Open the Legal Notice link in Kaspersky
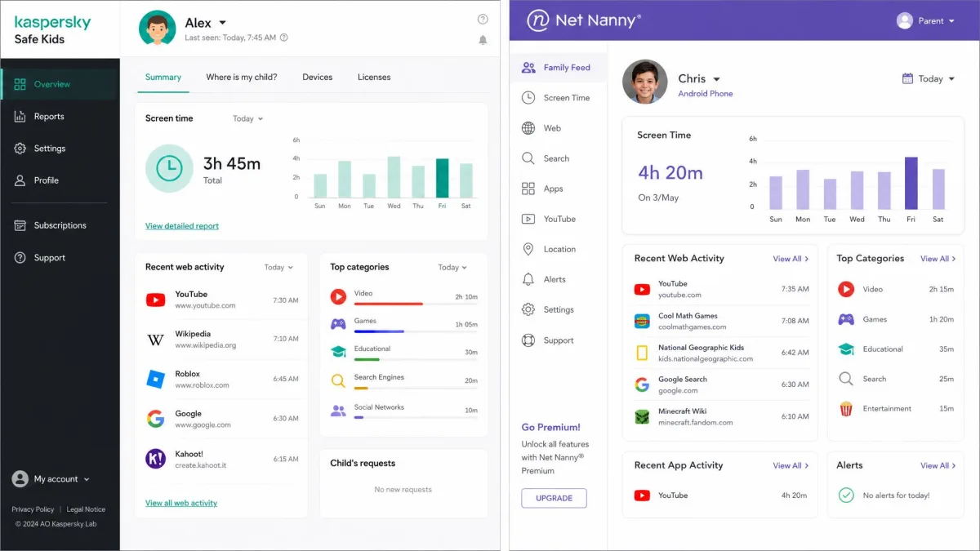 tap(86, 509)
